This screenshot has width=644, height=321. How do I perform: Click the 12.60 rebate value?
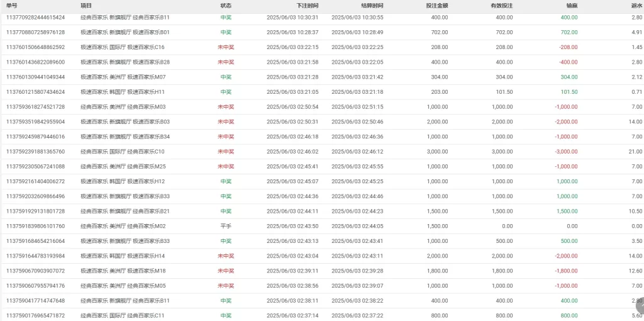(636, 271)
